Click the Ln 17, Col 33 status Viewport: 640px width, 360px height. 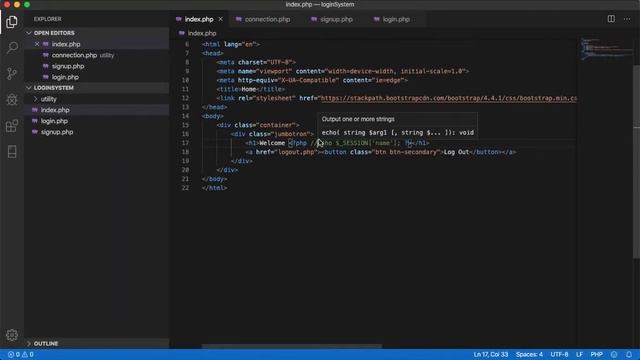(491, 355)
